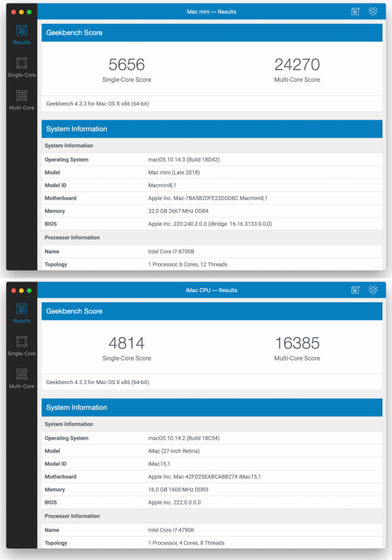
Task: Select Multi-Core tab in Mac mini window
Action: [22, 100]
